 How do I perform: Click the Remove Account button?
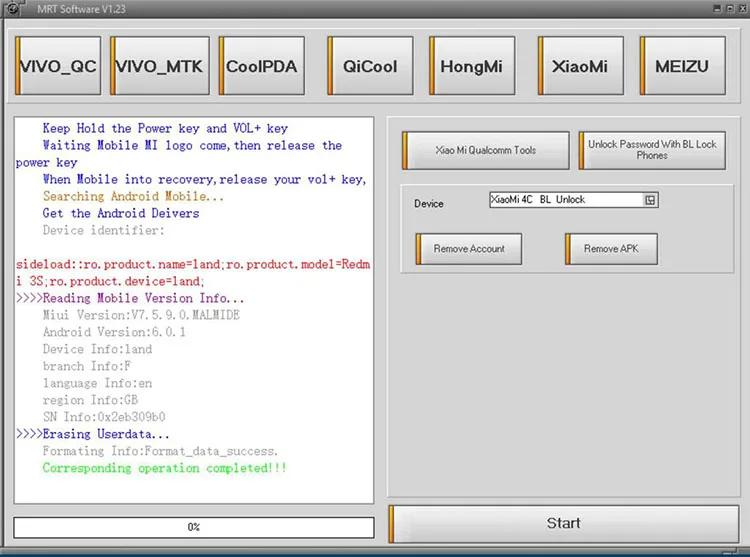coord(469,249)
